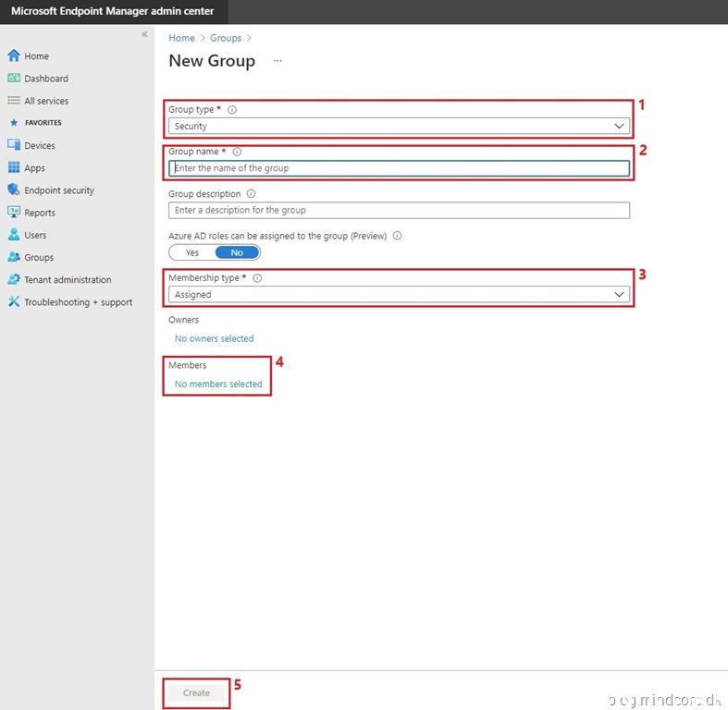Click the Reports icon in sidebar
Image resolution: width=728 pixels, height=710 pixels.
pos(14,213)
